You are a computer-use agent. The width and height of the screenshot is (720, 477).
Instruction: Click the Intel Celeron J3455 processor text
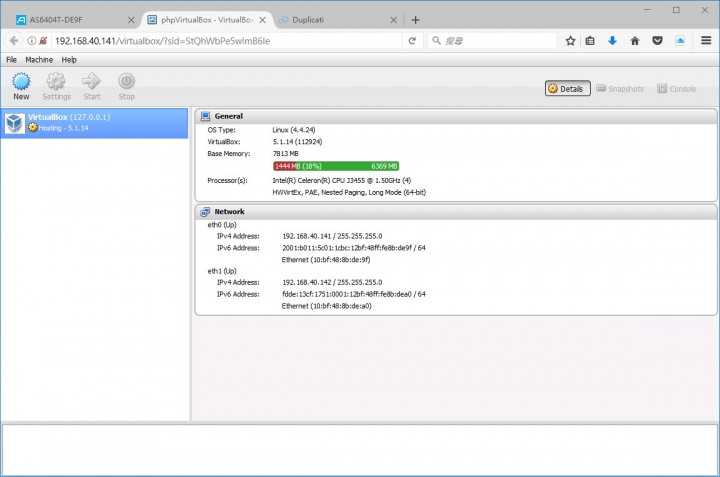click(342, 180)
